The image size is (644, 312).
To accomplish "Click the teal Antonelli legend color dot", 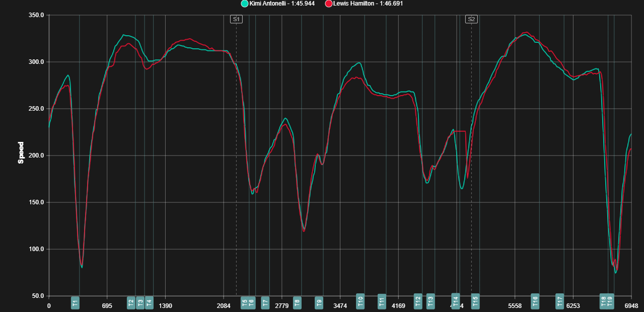I will click(x=245, y=4).
